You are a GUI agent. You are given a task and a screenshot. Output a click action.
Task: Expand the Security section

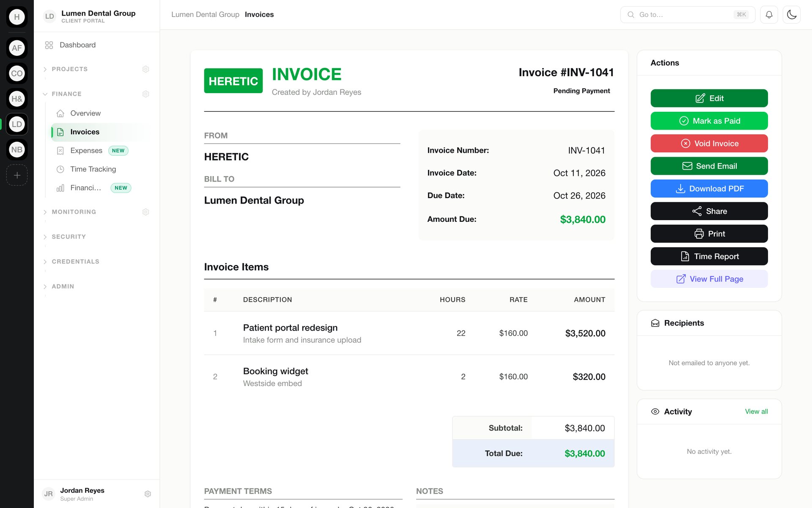pos(69,237)
